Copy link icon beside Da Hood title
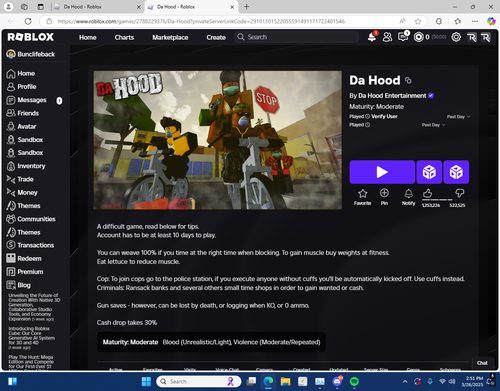Viewport: 500px width, 391px height. (408, 80)
